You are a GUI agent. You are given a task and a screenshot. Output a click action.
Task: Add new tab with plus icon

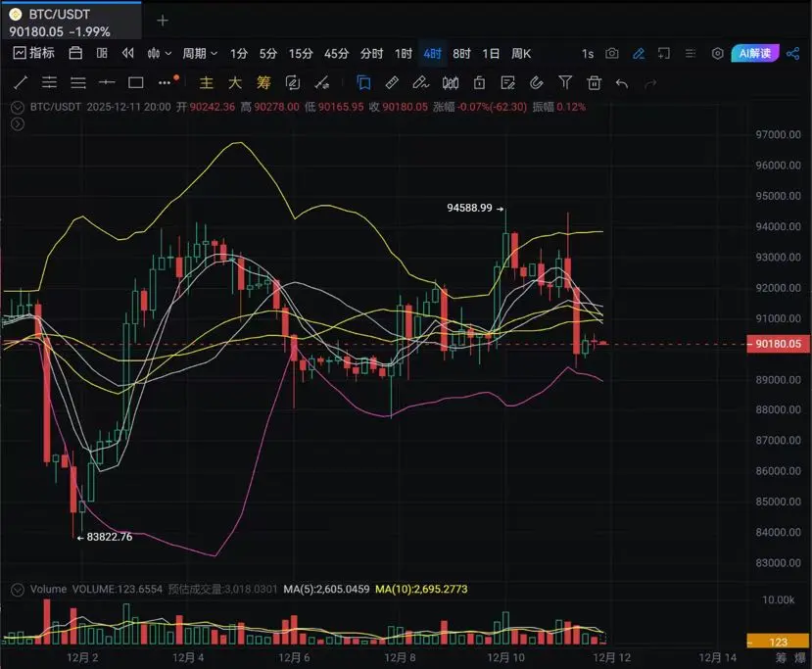[x=163, y=21]
